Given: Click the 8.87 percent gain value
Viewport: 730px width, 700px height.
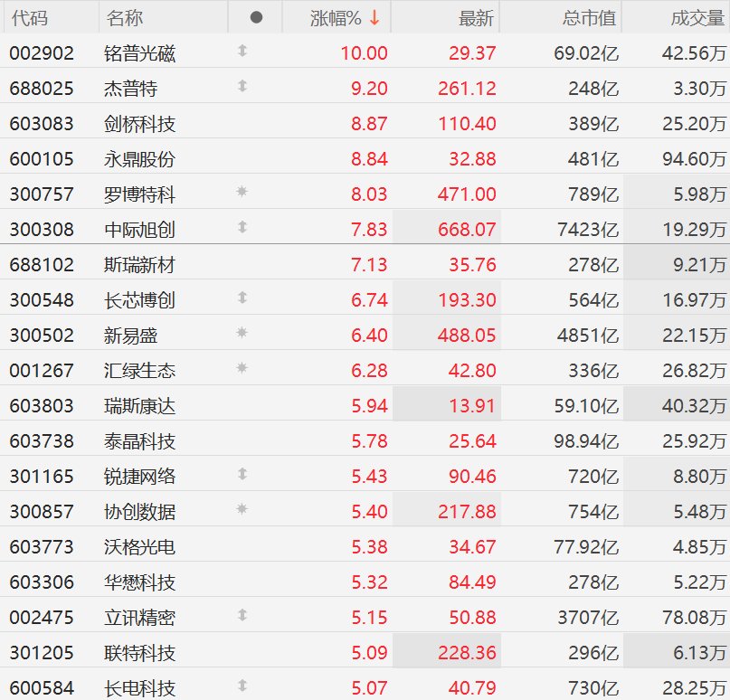Looking at the screenshot, I should [x=369, y=124].
